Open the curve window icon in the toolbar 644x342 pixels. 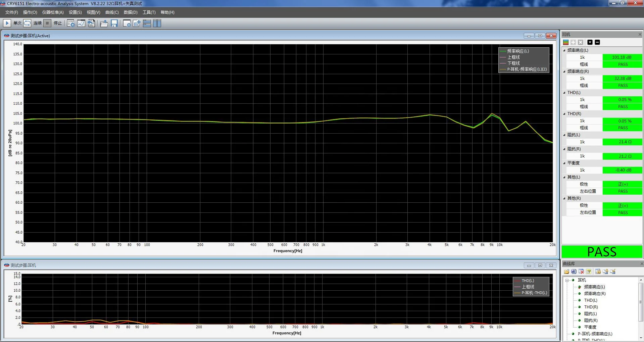pyautogui.click(x=81, y=23)
